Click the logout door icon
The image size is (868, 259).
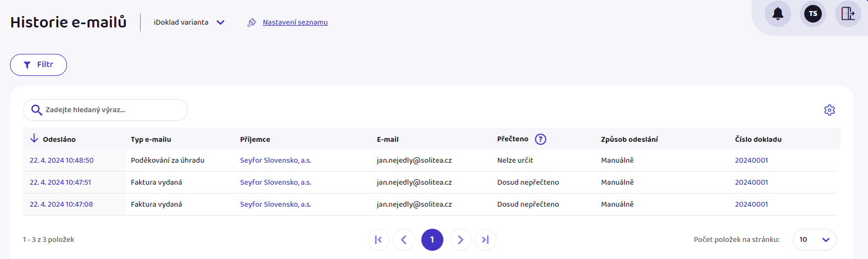848,14
